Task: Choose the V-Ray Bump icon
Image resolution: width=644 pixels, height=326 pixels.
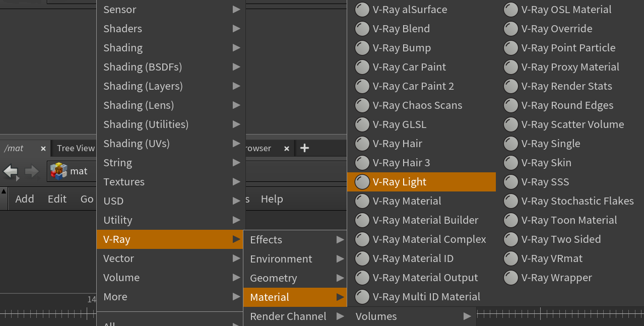Action: pyautogui.click(x=362, y=48)
